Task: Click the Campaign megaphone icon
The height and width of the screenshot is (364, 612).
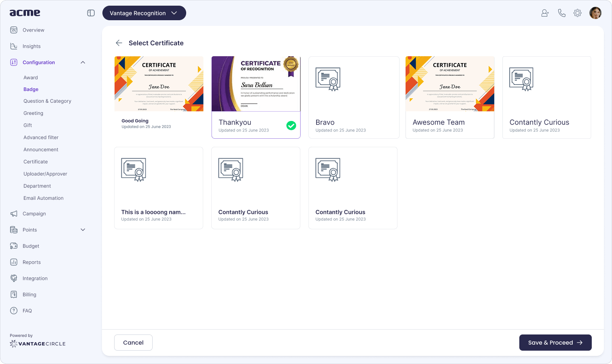Action: point(14,214)
